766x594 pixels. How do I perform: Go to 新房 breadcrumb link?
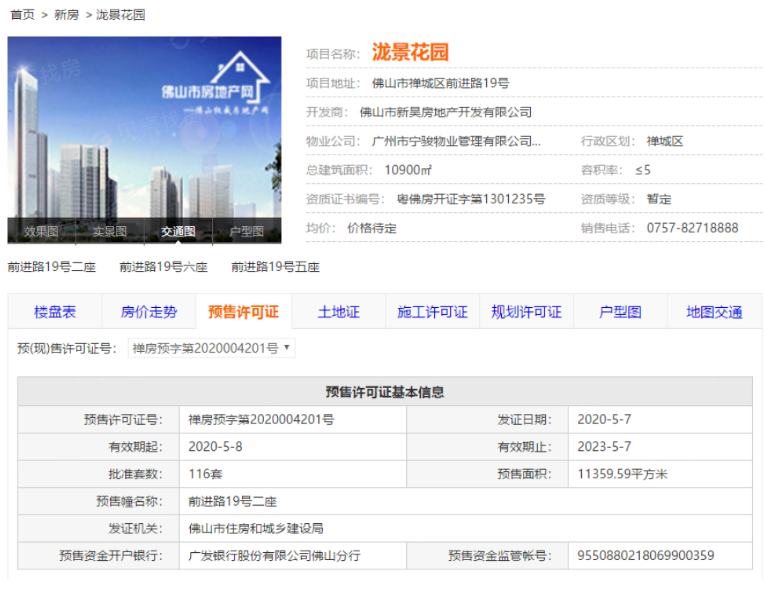[66, 15]
